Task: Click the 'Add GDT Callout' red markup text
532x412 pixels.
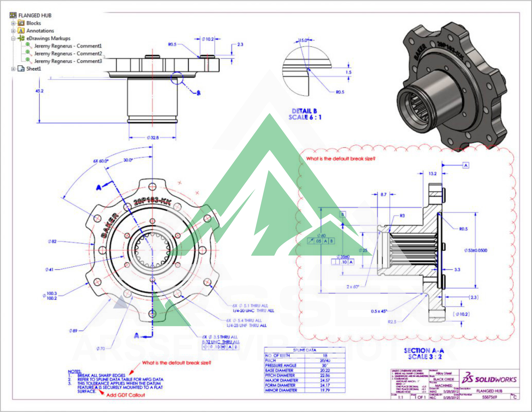Action: pyautogui.click(x=126, y=395)
